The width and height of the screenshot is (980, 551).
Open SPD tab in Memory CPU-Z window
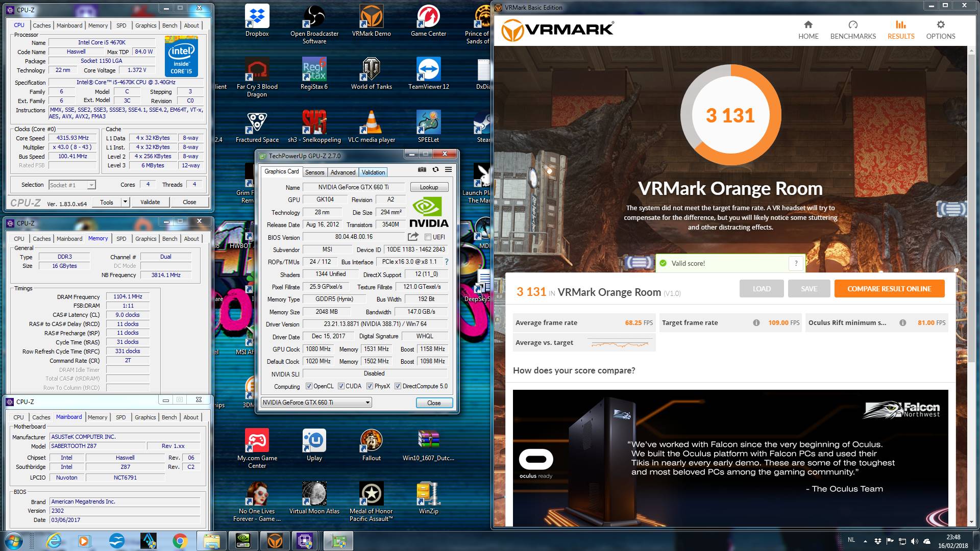121,239
